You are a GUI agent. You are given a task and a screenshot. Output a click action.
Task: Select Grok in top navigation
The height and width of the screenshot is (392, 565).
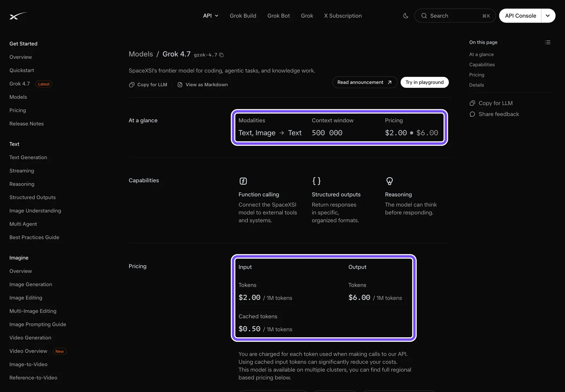[307, 16]
